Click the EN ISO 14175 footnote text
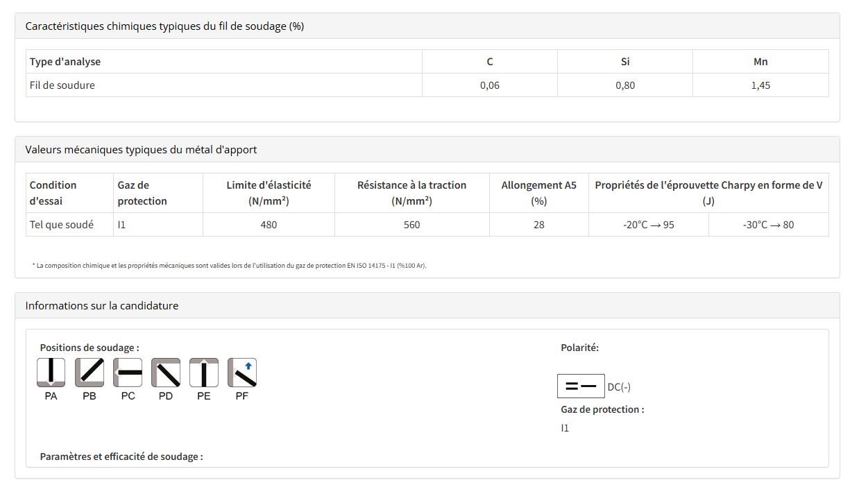Viewport: 868px width, 487px height. click(229, 266)
